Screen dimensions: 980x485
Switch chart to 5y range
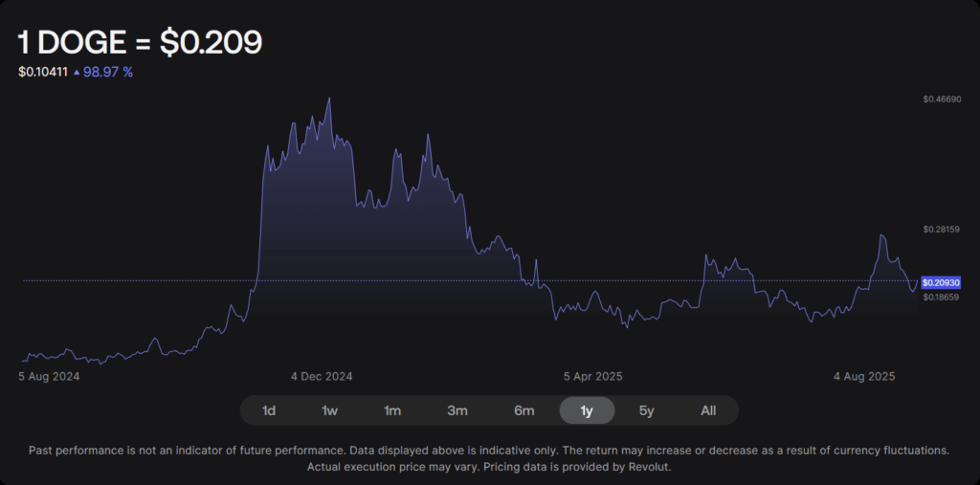point(647,410)
